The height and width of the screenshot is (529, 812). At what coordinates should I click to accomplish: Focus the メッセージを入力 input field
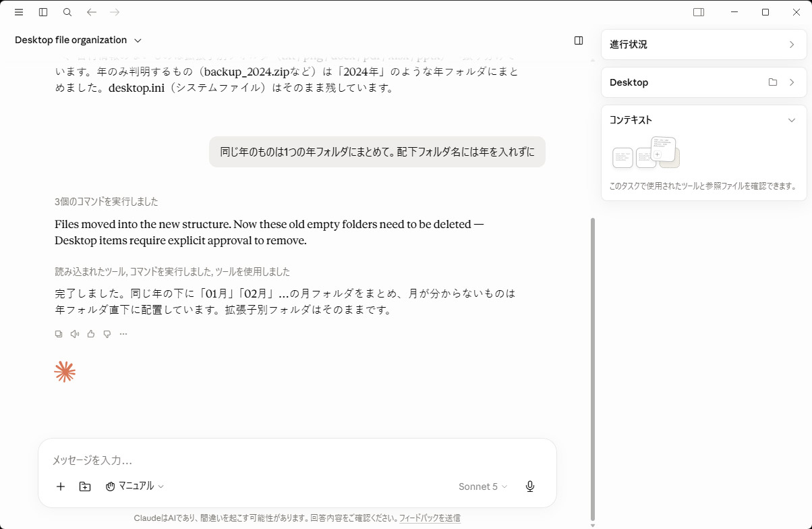[297, 460]
